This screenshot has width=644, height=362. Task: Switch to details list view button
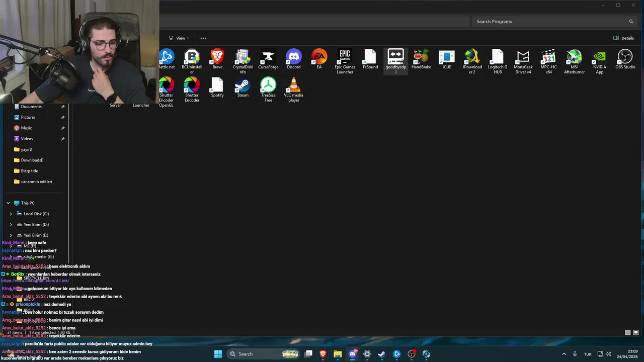pos(628,332)
